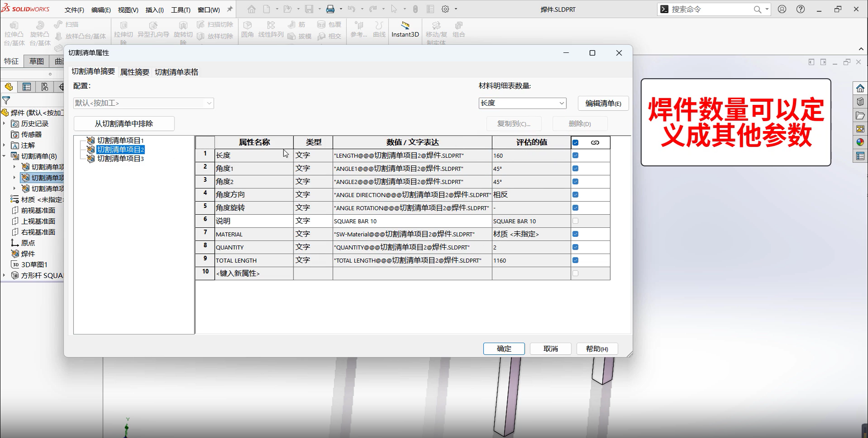868x438 pixels.
Task: Open View Palette task pane icon
Action: [x=860, y=129]
